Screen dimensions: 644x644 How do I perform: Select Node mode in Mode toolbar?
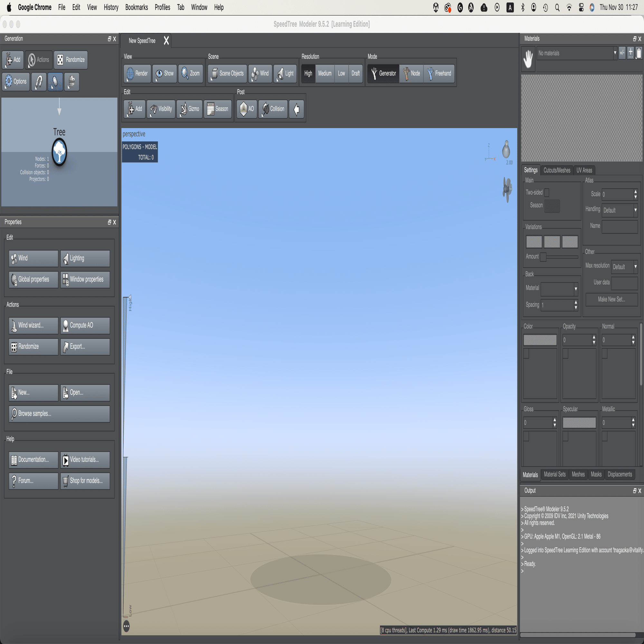click(411, 73)
